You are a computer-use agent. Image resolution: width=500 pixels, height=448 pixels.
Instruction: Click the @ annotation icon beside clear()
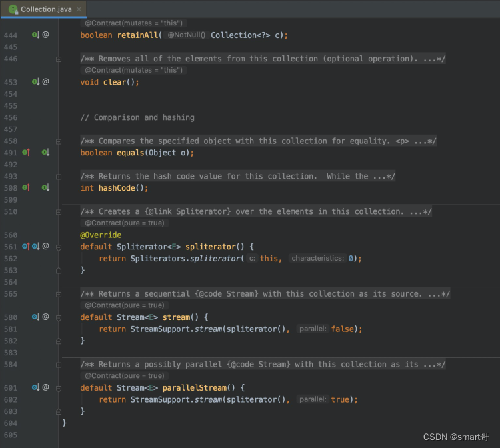click(45, 81)
